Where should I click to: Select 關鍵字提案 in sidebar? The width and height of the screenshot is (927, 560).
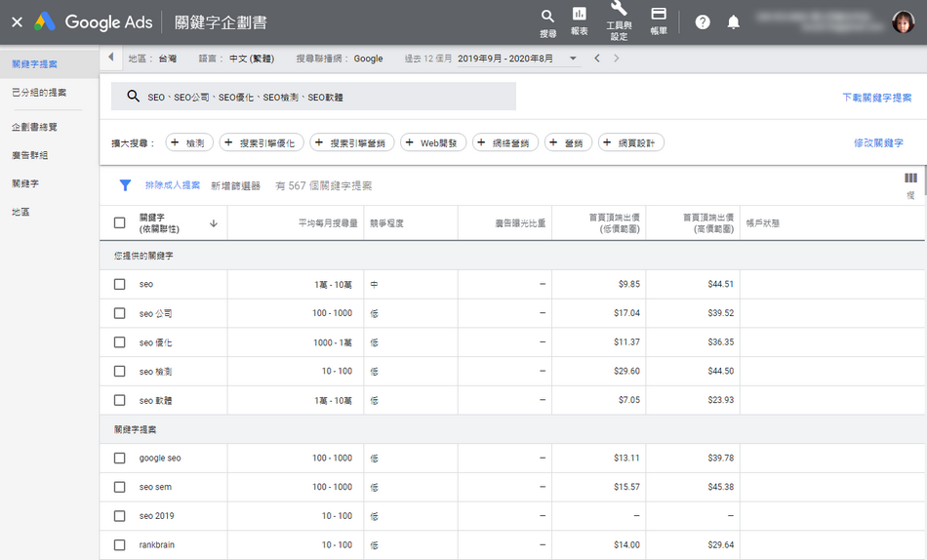[x=35, y=63]
